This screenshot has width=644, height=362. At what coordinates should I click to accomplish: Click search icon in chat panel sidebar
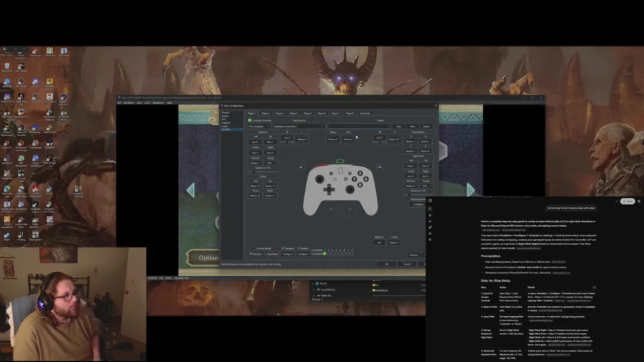pyautogui.click(x=430, y=209)
